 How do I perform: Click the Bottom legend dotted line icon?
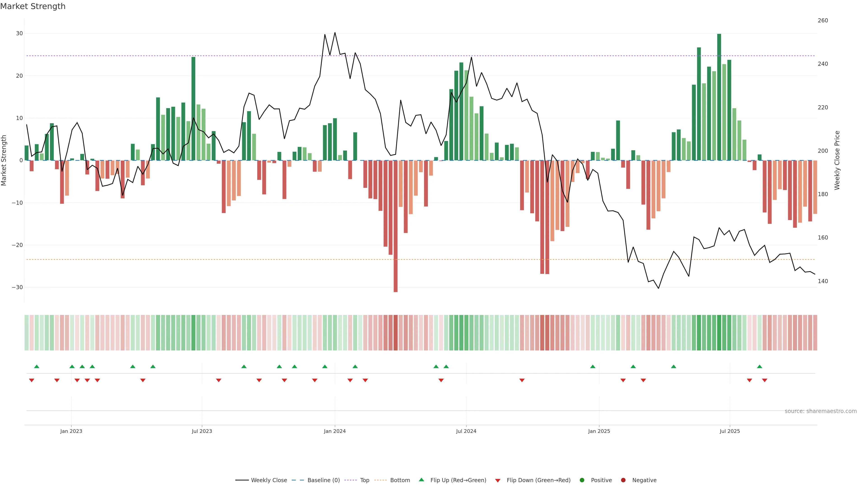(380, 480)
